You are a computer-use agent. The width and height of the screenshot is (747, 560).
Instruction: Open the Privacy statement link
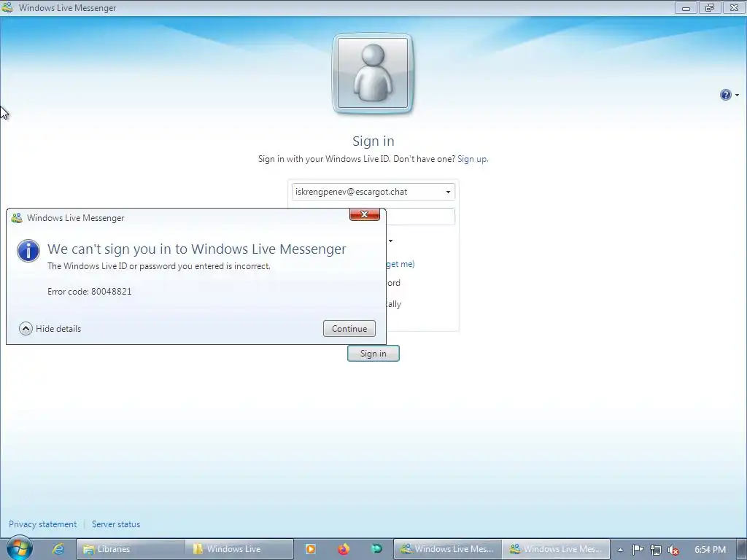[x=42, y=524]
